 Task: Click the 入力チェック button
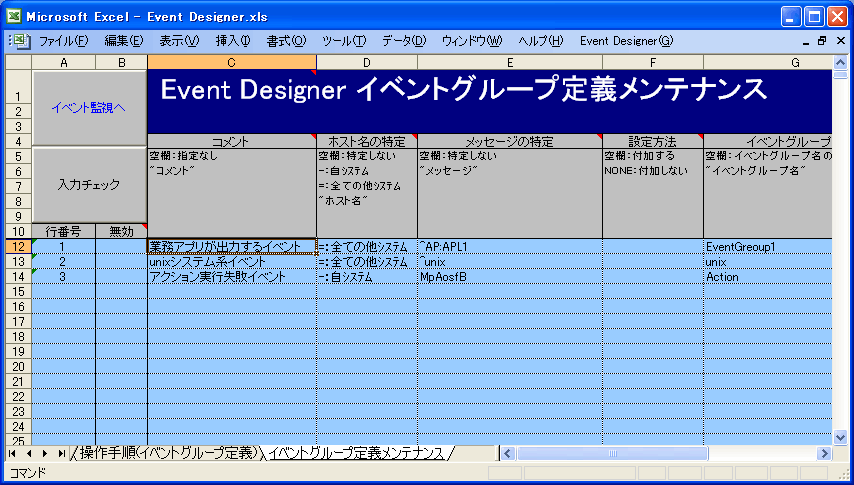pyautogui.click(x=89, y=185)
